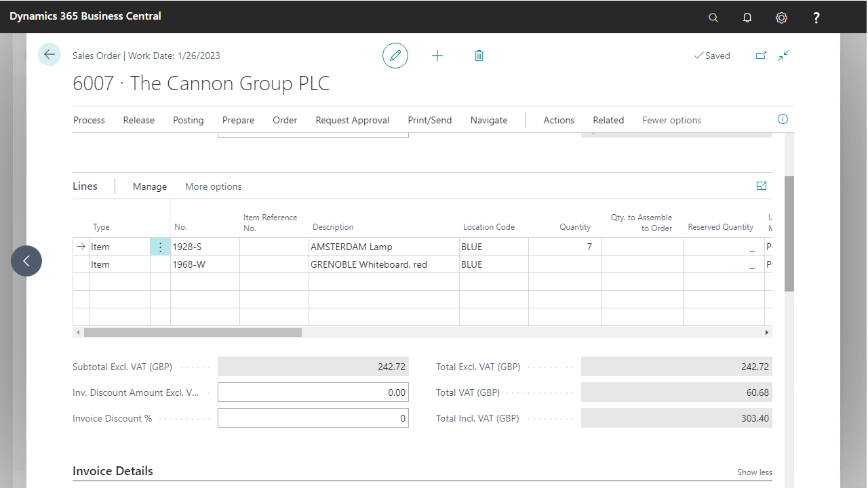Click Reserved Quantity of GRENOBLE Whiteboard line

click(724, 264)
